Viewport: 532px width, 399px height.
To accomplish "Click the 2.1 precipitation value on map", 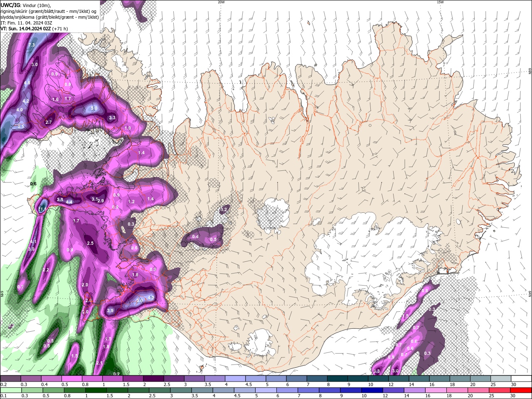I will click(99, 363).
